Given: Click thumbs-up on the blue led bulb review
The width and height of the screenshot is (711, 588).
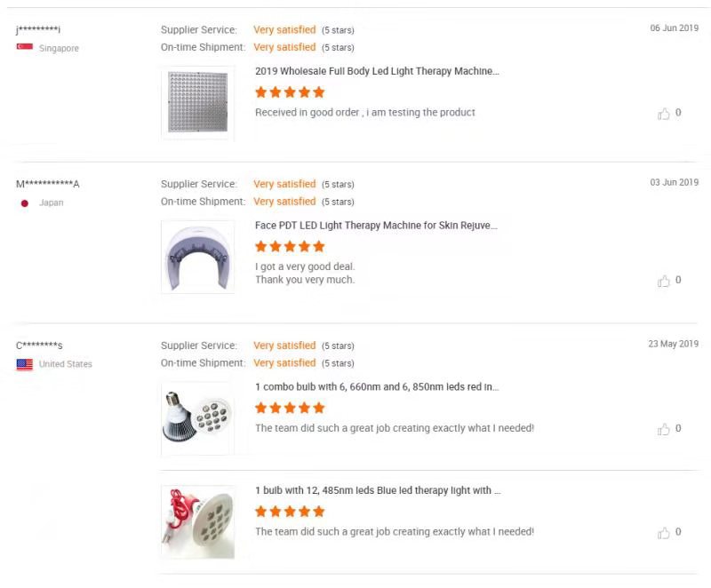Looking at the screenshot, I should (663, 533).
